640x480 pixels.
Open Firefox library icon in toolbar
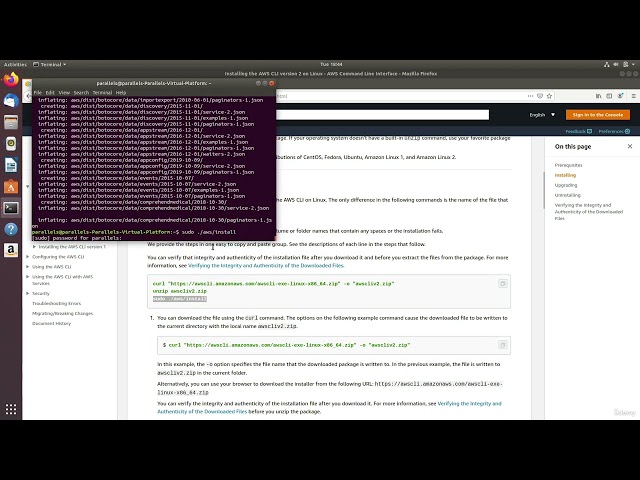pos(598,96)
